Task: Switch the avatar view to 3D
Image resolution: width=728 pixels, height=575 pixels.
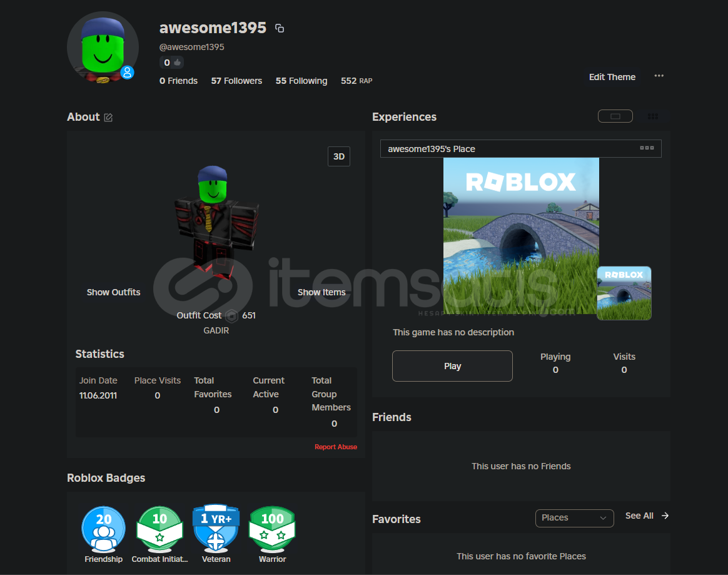Action: click(339, 156)
